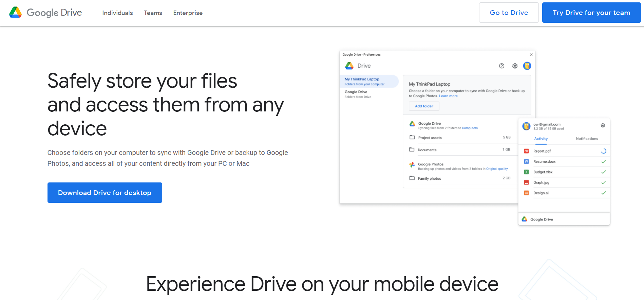
Task: Click the Budget.xlsx spreadsheet file icon
Action: tap(526, 172)
